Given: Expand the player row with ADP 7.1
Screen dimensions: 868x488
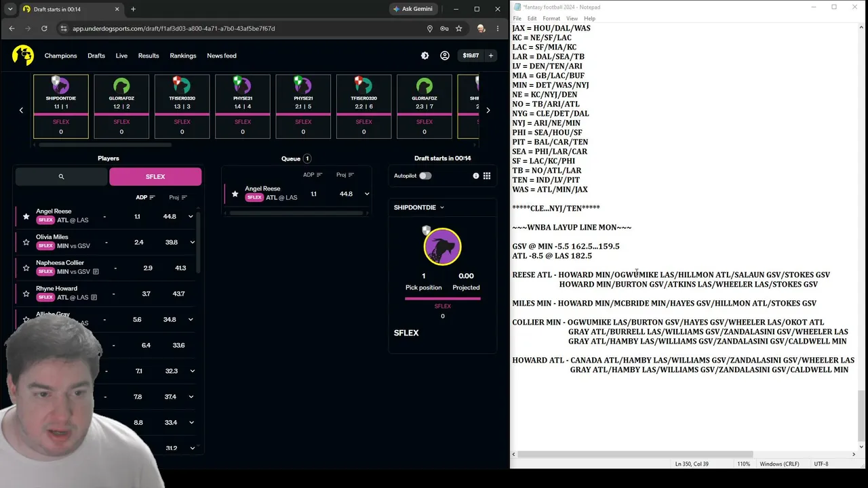Looking at the screenshot, I should point(192,371).
